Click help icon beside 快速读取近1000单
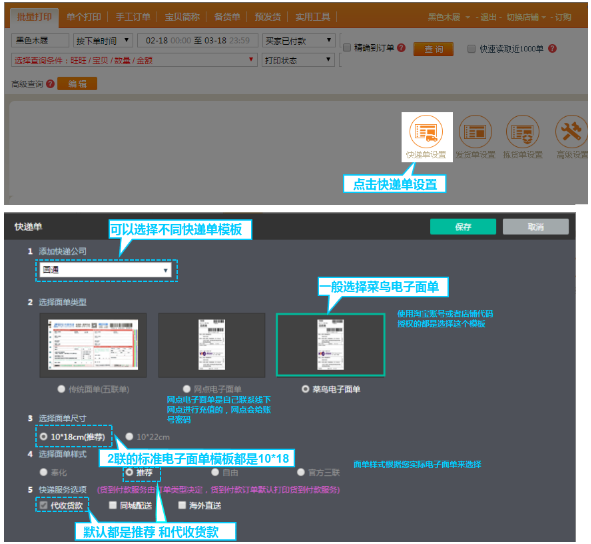 [x=552, y=48]
